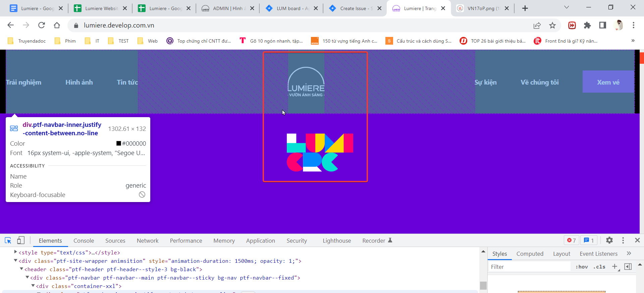644x293 pixels.
Task: Collapse the container-xxl div node
Action: pos(33,286)
